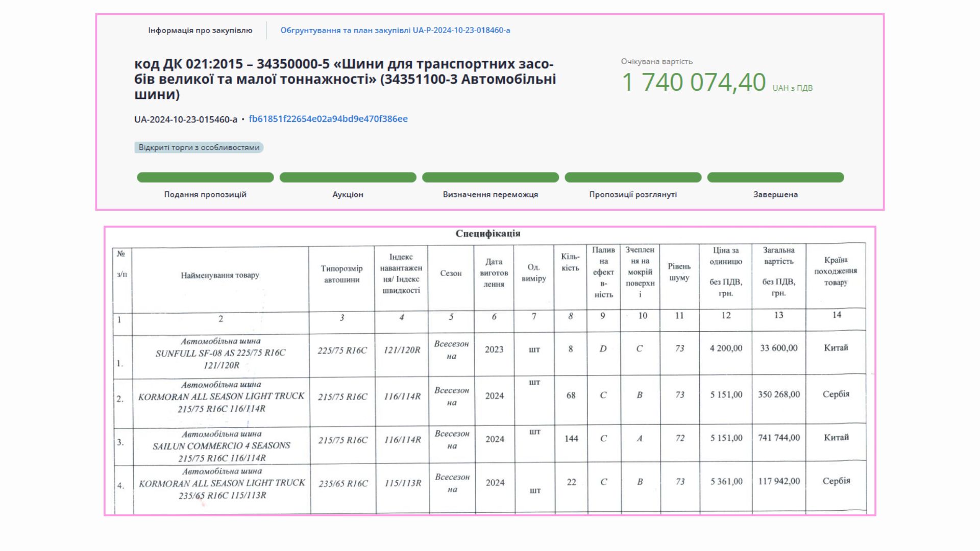
Task: Click the Відкриті торги з особливостями badge
Action: coord(199,147)
